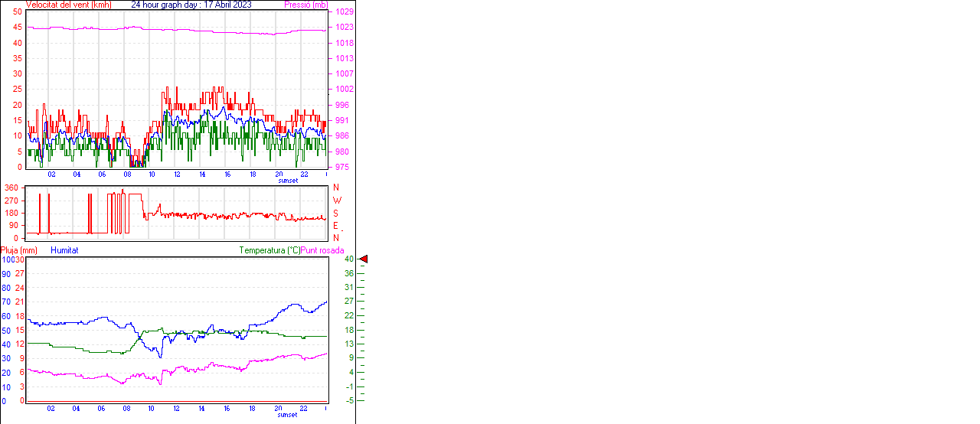Click the 'sunset' label under the wind graph
This screenshot has width=980, height=424.
coord(289,180)
